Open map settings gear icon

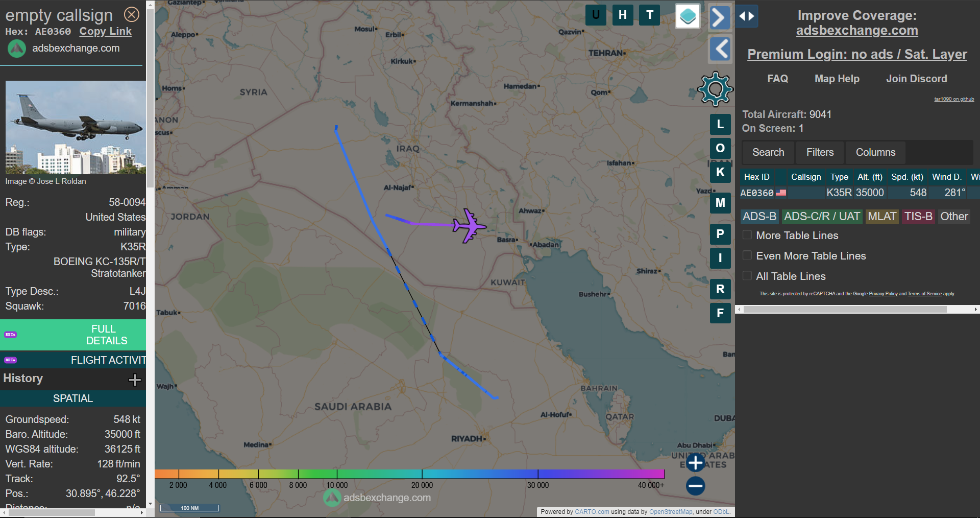coord(715,89)
